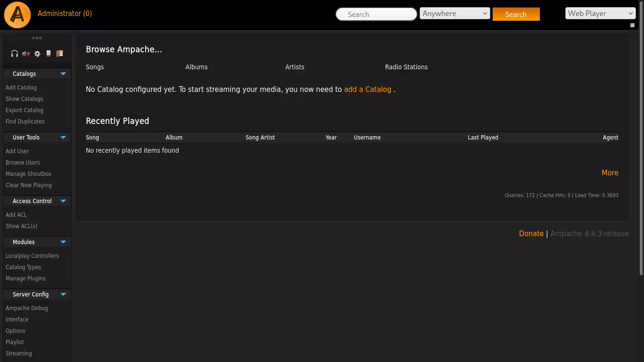This screenshot has width=644, height=362.
Task: Collapse the Catalogs section arrow
Action: (x=63, y=74)
